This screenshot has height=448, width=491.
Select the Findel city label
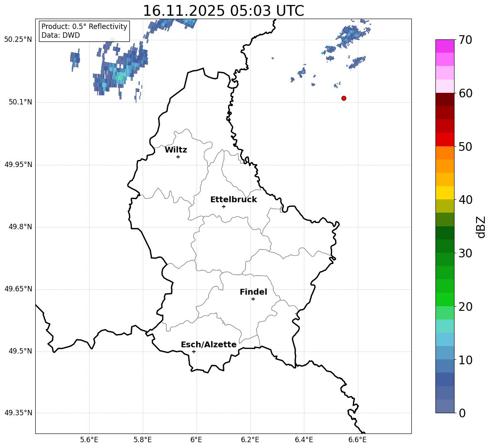[253, 292]
